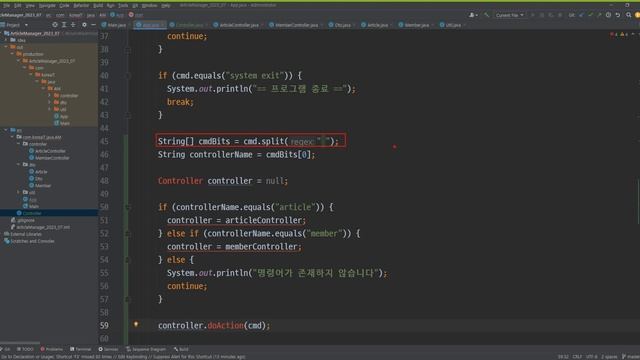Image resolution: width=640 pixels, height=360 pixels.
Task: Click the quick-fix lightbulb on line 59
Action: (136, 324)
